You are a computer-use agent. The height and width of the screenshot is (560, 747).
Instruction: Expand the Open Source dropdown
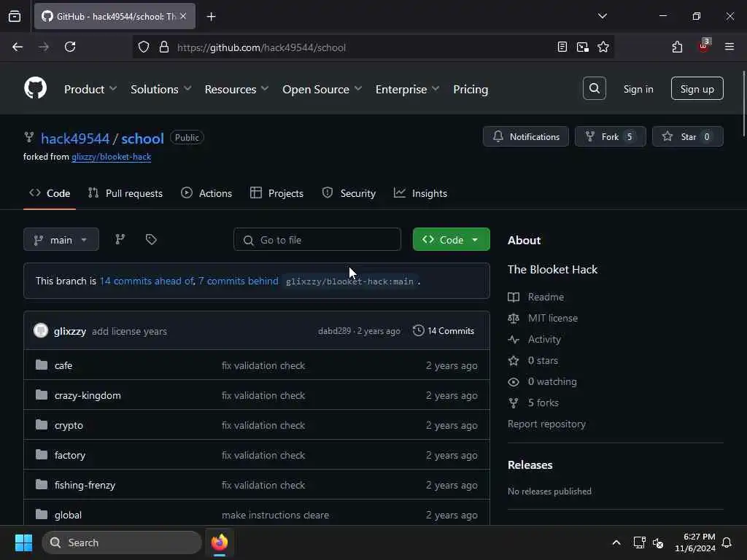pos(322,89)
